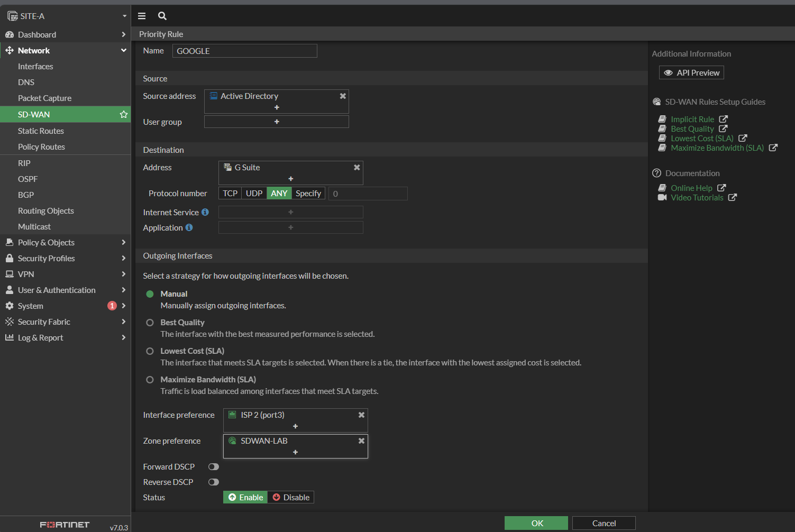Open the search magnifier icon
Screen dimensions: 795x532
(162, 16)
